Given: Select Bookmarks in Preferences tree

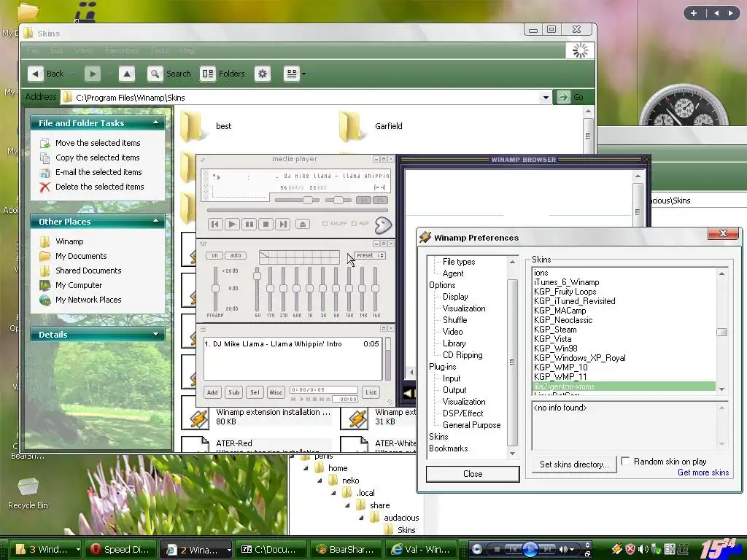Looking at the screenshot, I should 449,448.
